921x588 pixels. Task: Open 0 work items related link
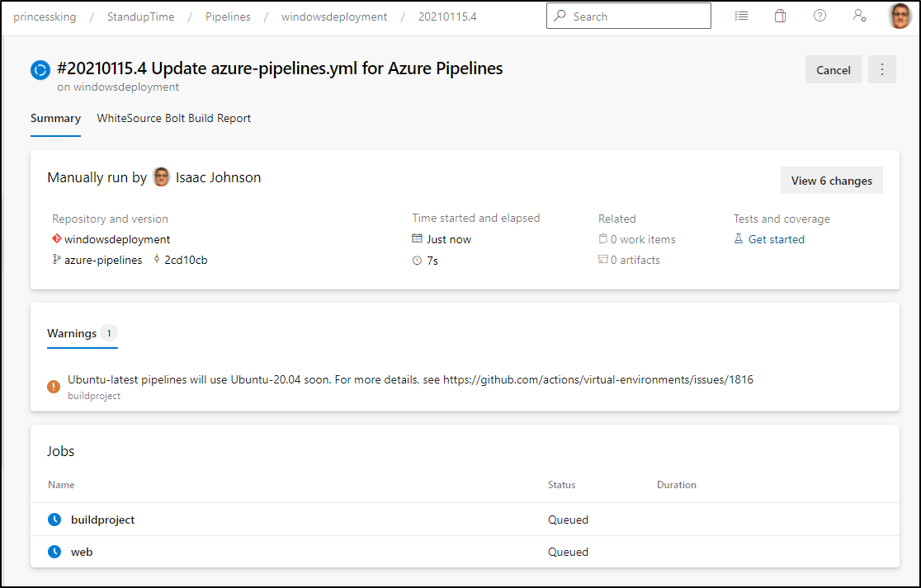[x=643, y=239]
